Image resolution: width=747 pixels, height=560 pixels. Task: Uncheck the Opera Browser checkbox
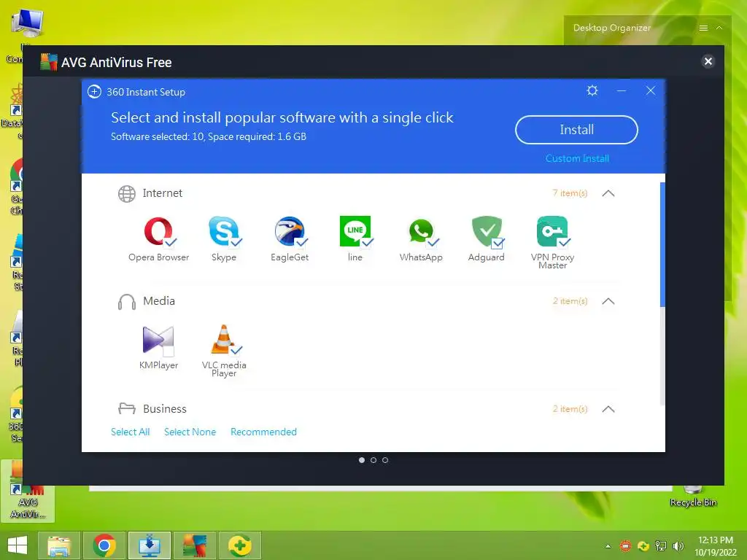(170, 242)
